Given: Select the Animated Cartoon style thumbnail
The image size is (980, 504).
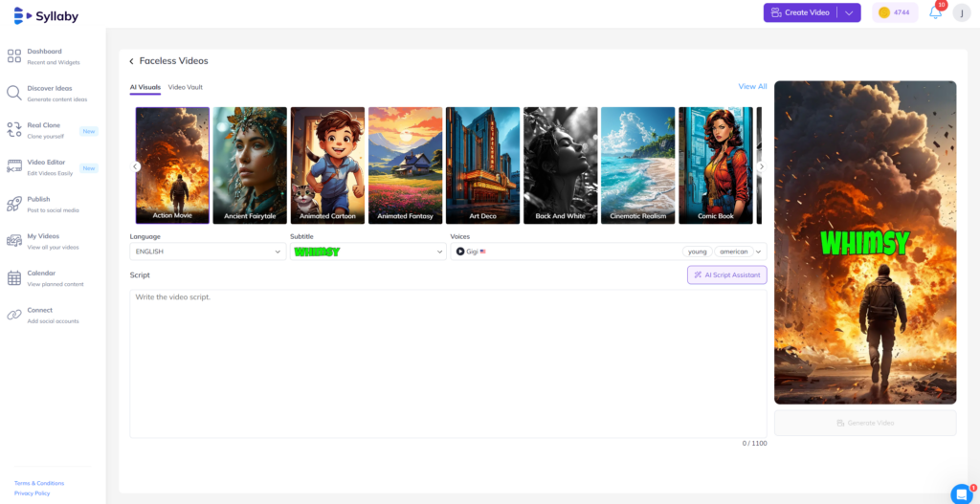Looking at the screenshot, I should (x=327, y=164).
